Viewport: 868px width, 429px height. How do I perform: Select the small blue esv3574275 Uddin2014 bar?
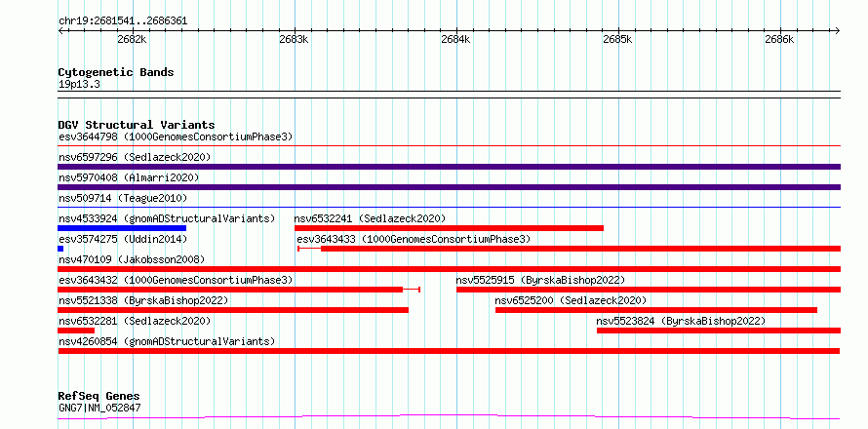pyautogui.click(x=60, y=249)
